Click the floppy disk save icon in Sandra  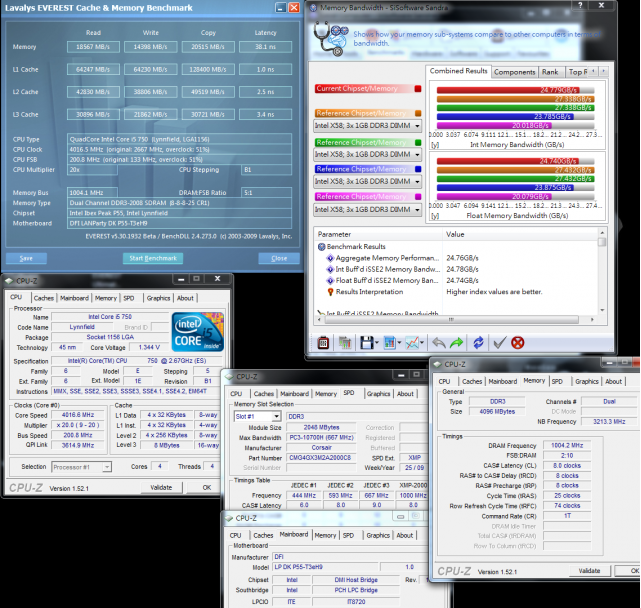(366, 343)
